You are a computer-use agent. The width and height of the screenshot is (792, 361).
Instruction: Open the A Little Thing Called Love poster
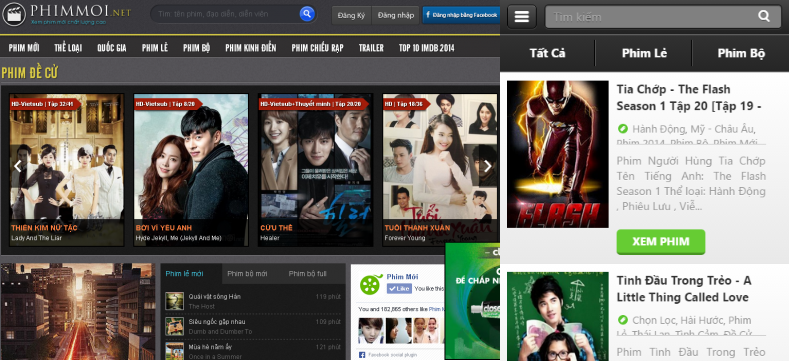pos(558,316)
